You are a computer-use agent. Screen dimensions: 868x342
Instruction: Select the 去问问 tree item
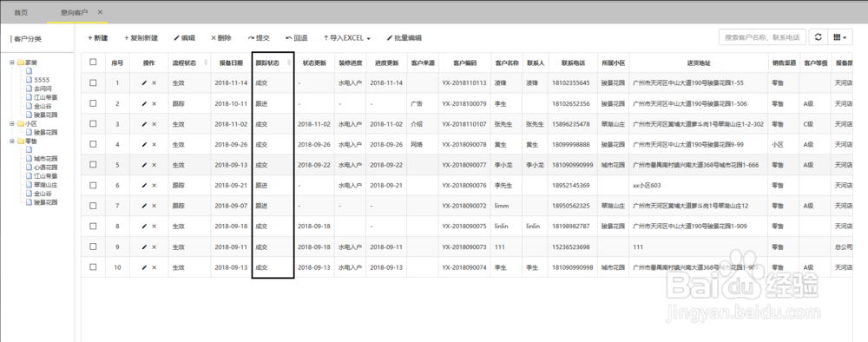pos(43,89)
